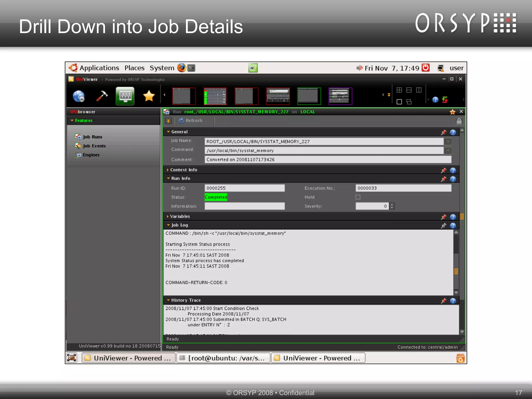This screenshot has width=532, height=399.
Task: Show desktop using bottom-left panel icon
Action: tap(71, 358)
